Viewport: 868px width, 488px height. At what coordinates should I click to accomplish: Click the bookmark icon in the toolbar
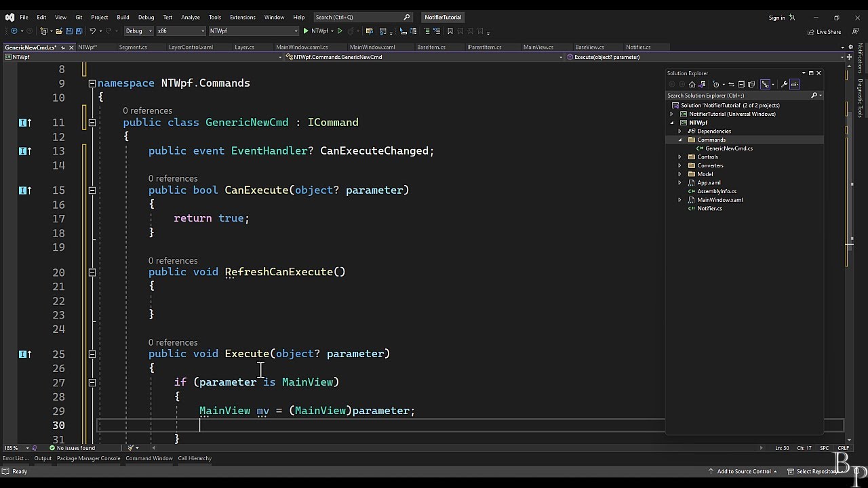450,30
